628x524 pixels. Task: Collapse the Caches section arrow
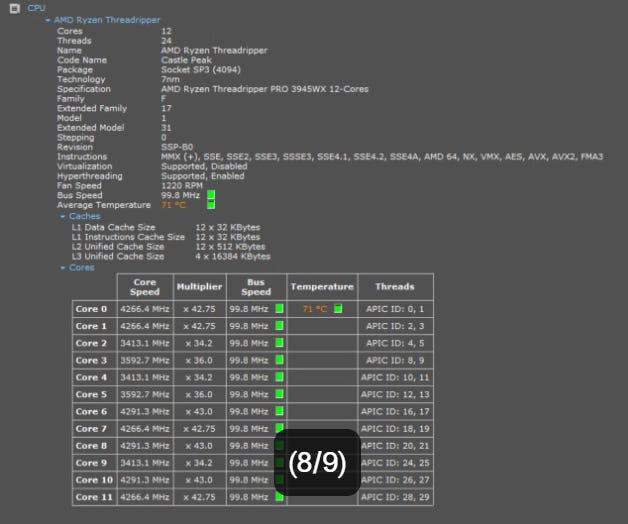(62, 216)
